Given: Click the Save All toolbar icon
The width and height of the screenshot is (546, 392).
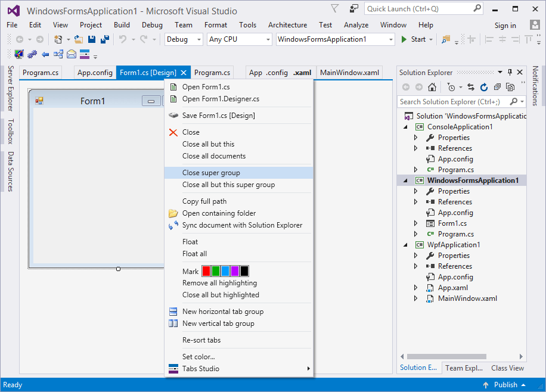Looking at the screenshot, I should pos(105,39).
